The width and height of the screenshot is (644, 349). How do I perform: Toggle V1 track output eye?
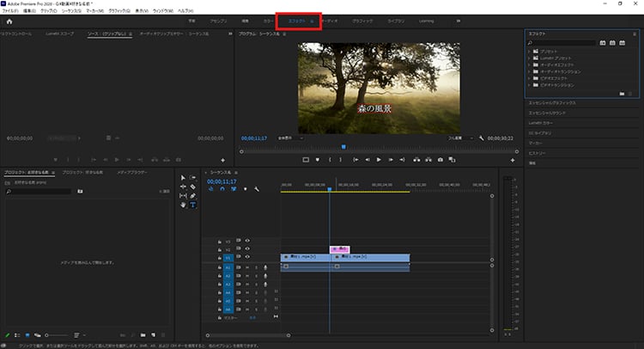click(x=247, y=257)
